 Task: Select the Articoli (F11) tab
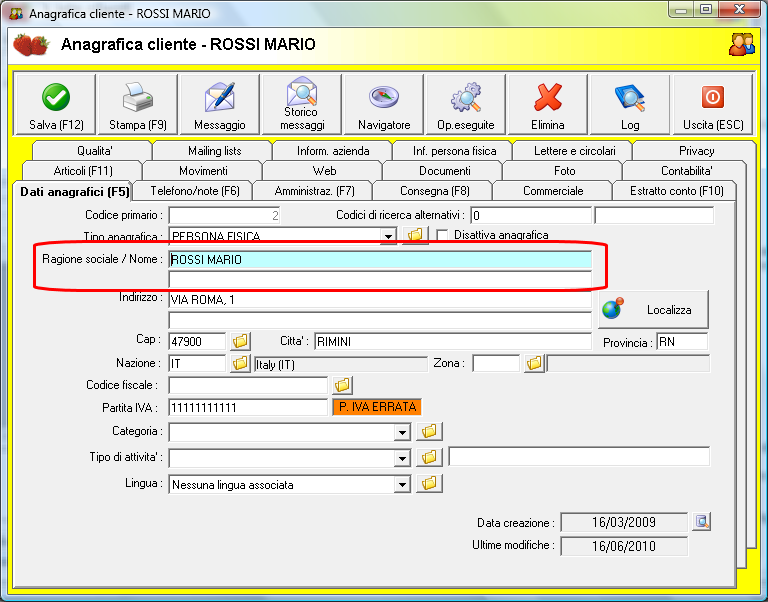click(x=83, y=170)
